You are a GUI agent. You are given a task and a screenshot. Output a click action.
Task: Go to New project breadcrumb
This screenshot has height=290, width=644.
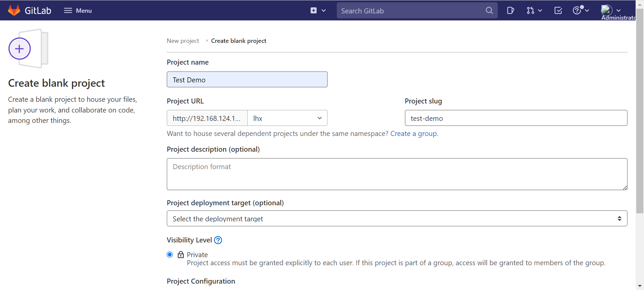(x=183, y=41)
